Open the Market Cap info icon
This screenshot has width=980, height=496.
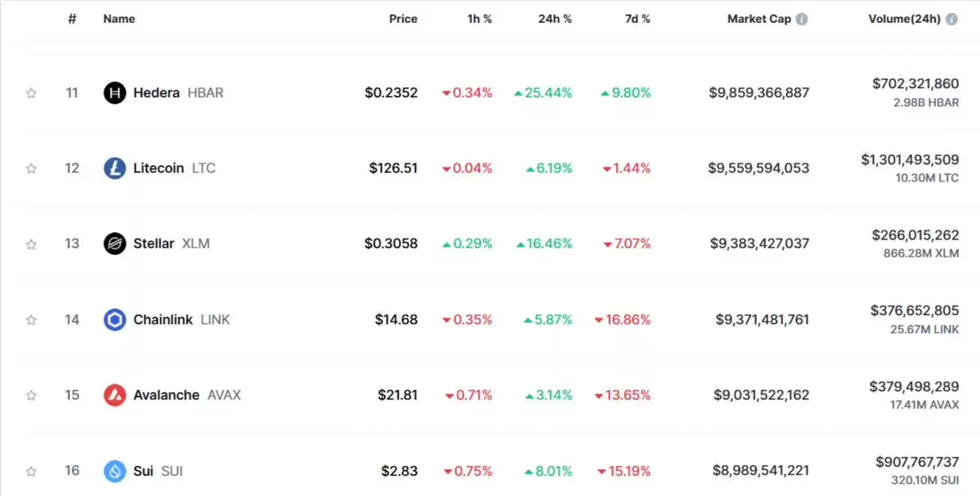[x=801, y=20]
